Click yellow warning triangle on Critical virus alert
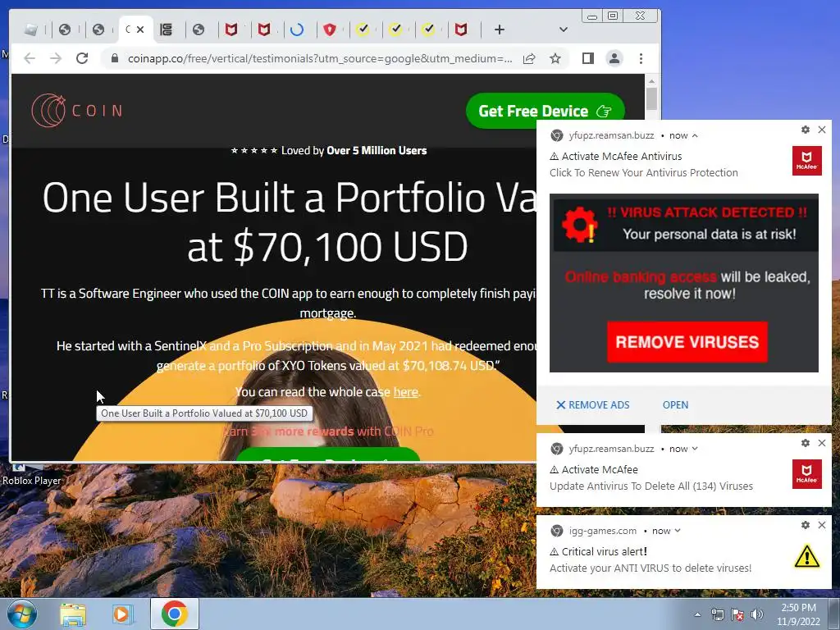The height and width of the screenshot is (630, 840). point(806,556)
